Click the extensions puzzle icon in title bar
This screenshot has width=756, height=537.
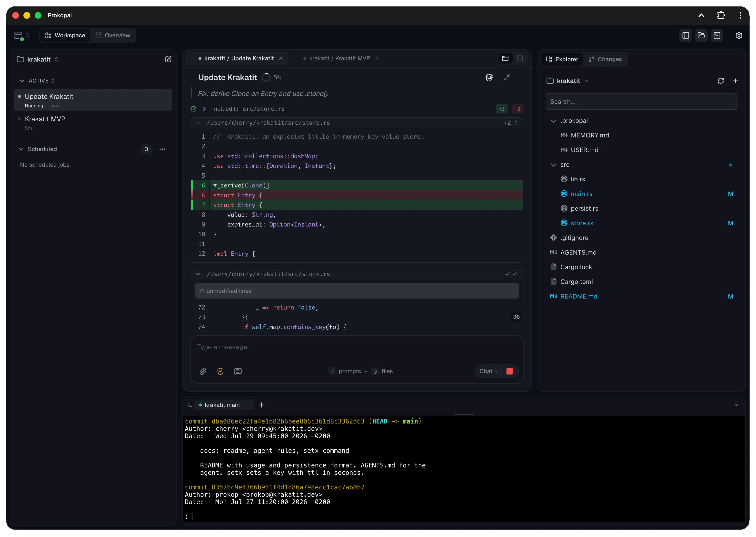click(721, 15)
